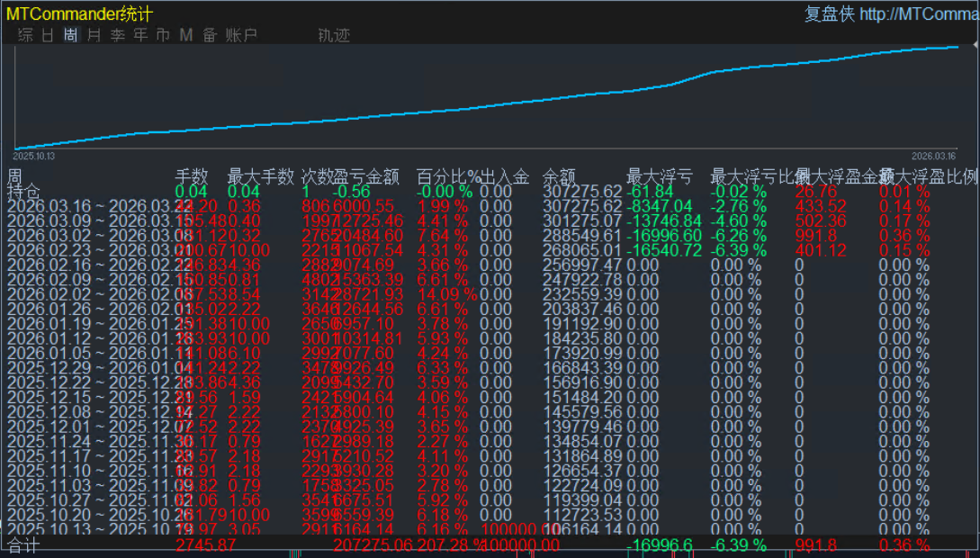Image resolution: width=980 pixels, height=558 pixels.
Task: Click balance value 256997.47
Action: pyautogui.click(x=582, y=265)
